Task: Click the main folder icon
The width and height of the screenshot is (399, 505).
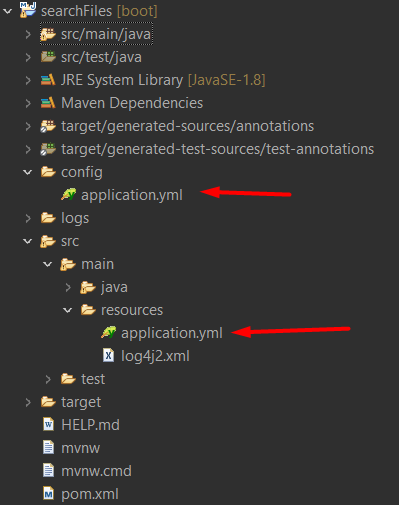Action: point(68,264)
